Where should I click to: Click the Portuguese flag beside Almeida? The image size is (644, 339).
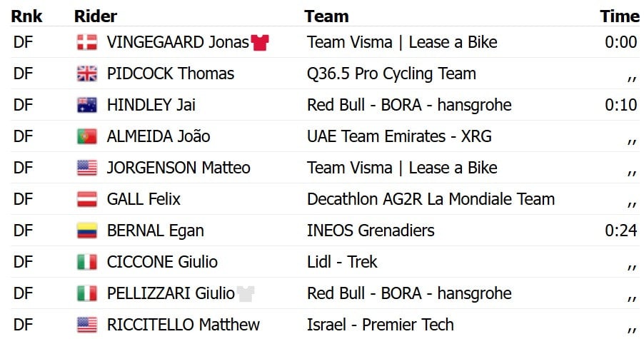click(x=87, y=136)
